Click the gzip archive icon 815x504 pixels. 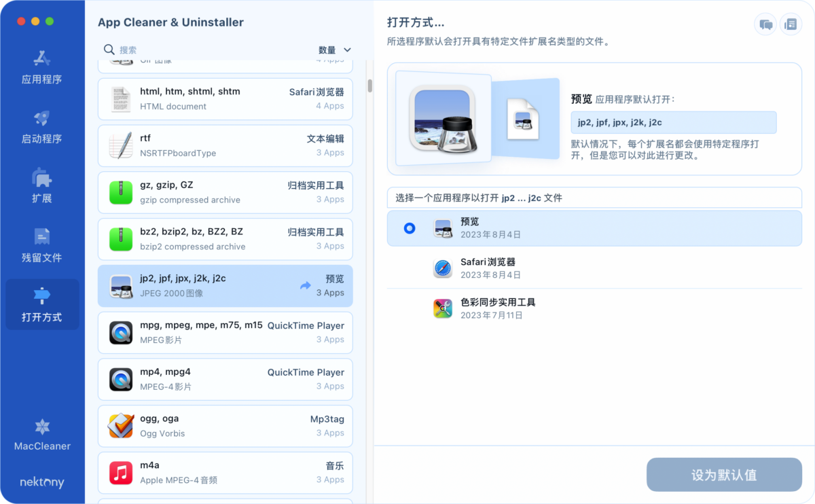click(x=121, y=192)
